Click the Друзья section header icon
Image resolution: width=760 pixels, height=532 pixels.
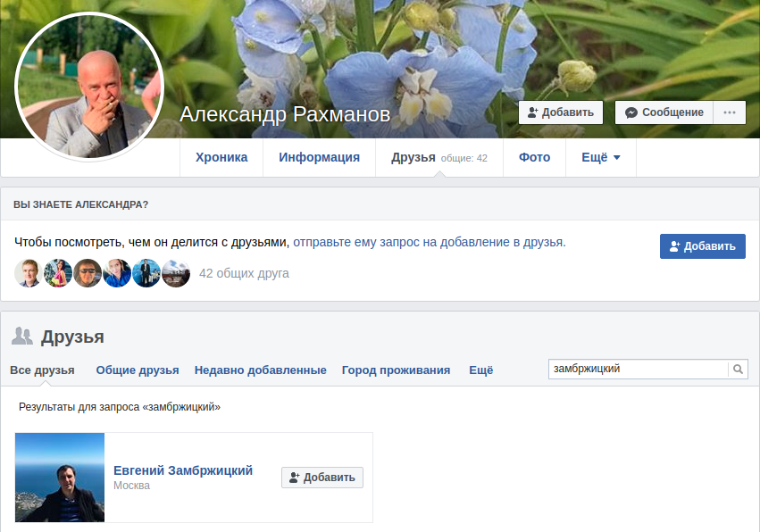tap(22, 337)
